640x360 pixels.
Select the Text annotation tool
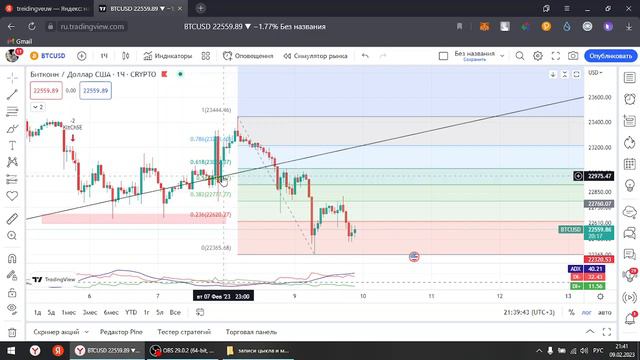[12, 145]
